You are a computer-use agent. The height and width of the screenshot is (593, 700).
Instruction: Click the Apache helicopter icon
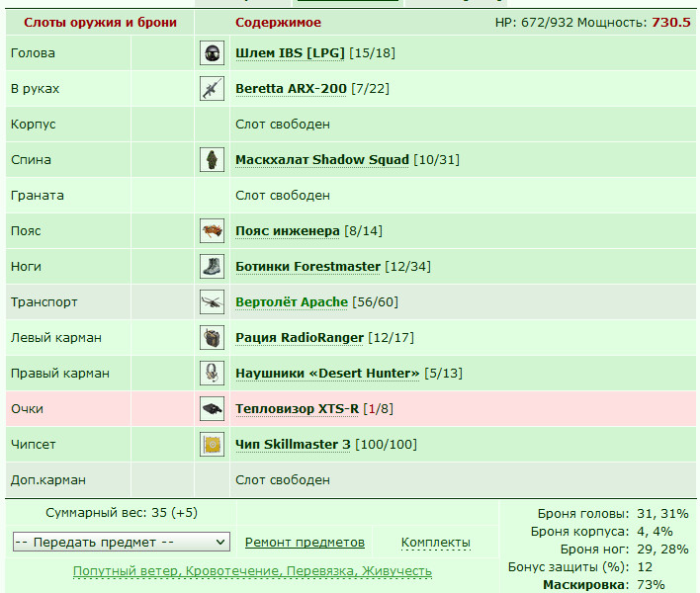point(212,302)
